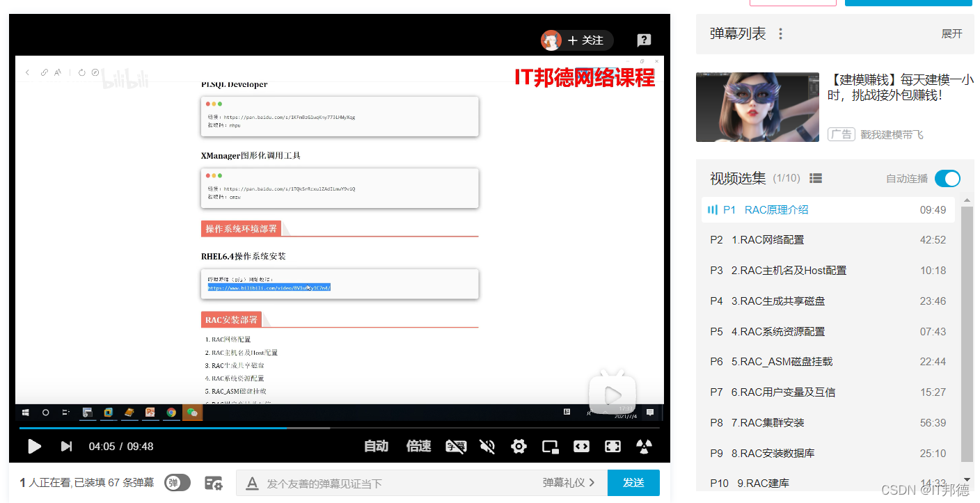Enable picture-in-picture mode

[x=551, y=446]
